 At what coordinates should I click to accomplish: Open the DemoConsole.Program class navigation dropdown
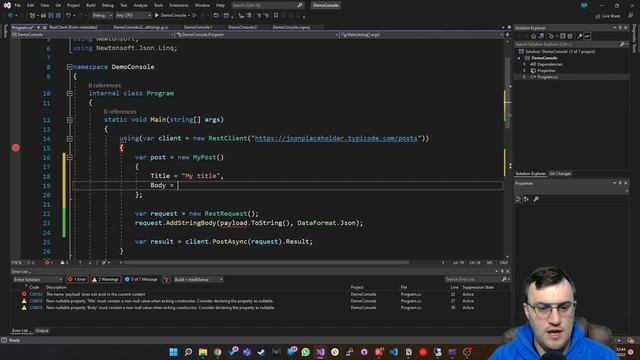[258, 35]
